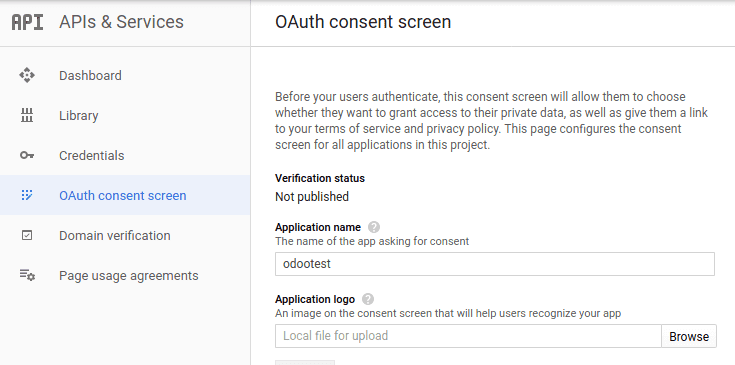The height and width of the screenshot is (365, 735).
Task: Click the Application logo label
Action: 315,299
